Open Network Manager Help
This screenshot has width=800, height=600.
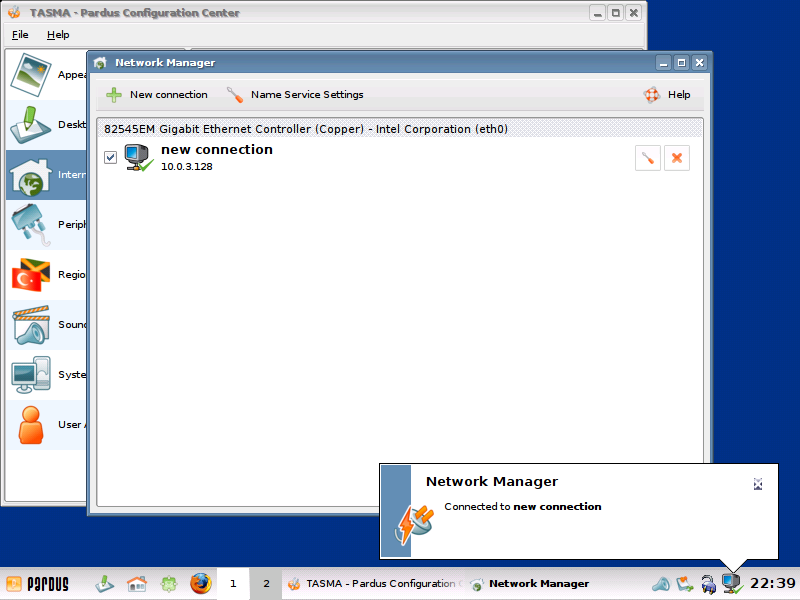click(x=668, y=94)
